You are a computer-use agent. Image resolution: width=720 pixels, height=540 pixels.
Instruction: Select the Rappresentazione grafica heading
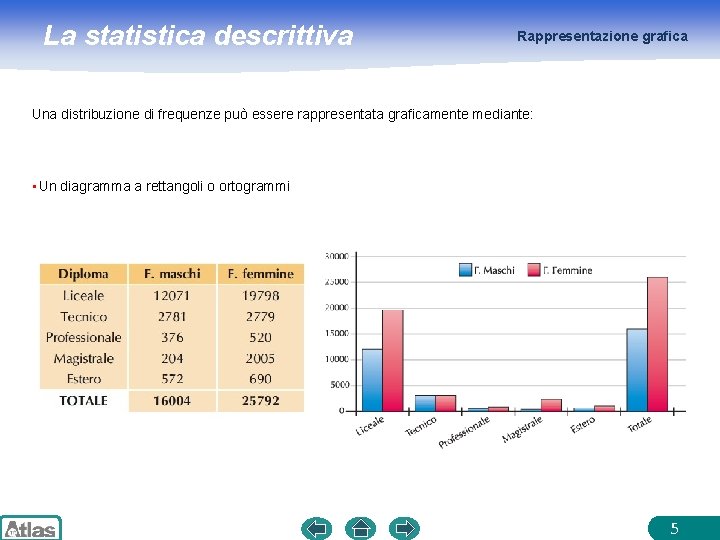602,36
